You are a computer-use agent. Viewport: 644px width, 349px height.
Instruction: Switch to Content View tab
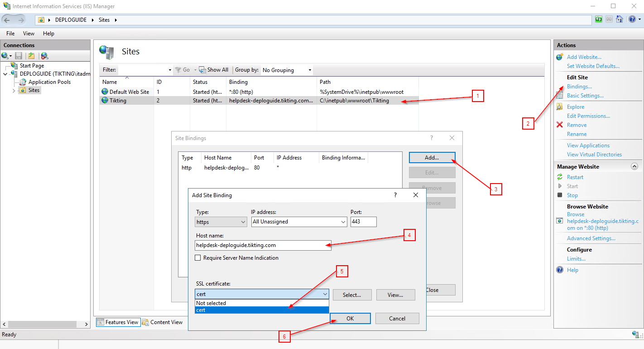pos(162,322)
